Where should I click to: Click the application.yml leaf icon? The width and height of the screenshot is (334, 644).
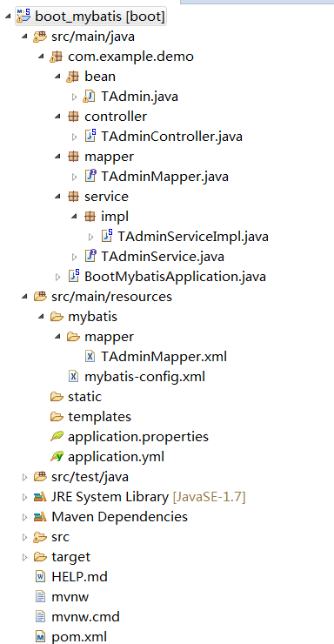coord(57,456)
